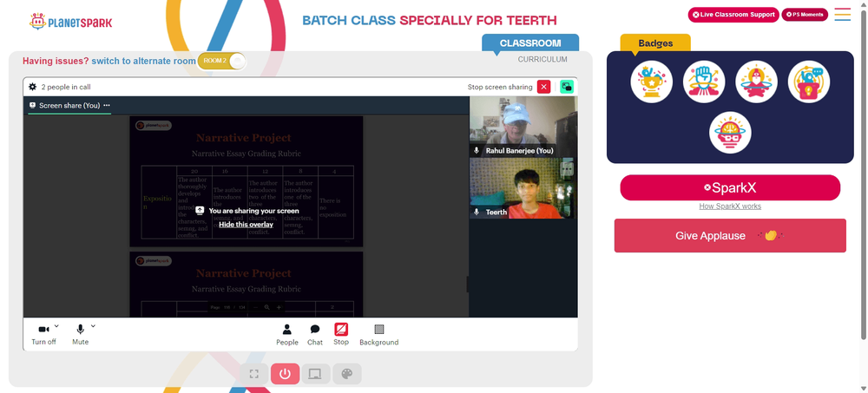Open the Screen share tab options ellipsis

106,105
